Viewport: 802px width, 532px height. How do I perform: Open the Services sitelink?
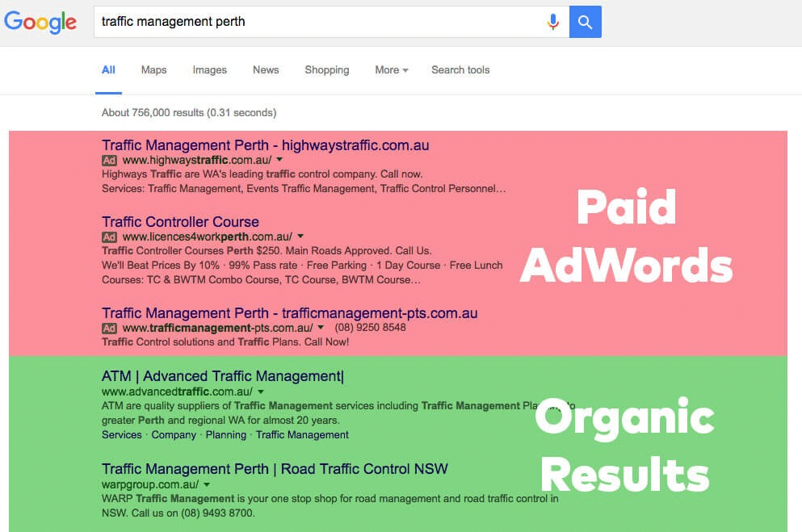(122, 435)
